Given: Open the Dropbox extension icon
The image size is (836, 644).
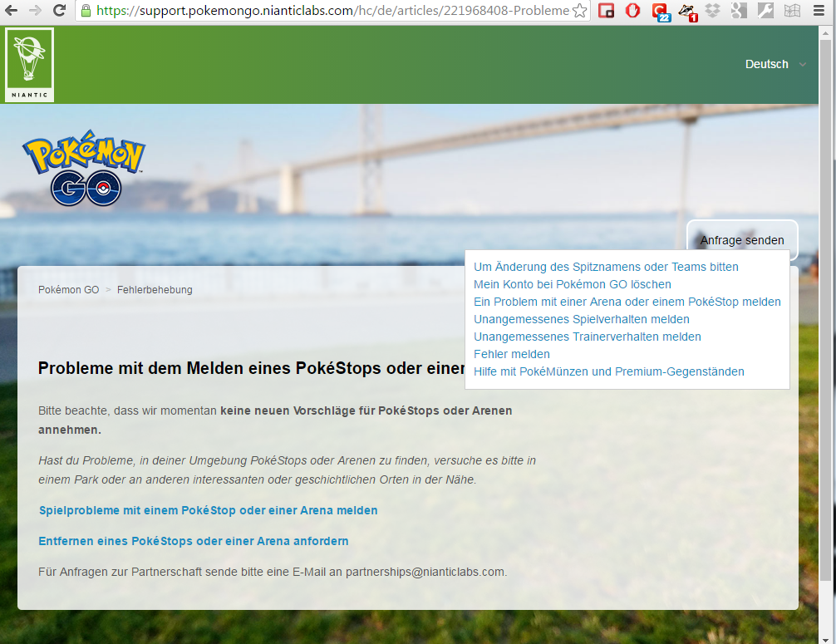Looking at the screenshot, I should point(715,11).
